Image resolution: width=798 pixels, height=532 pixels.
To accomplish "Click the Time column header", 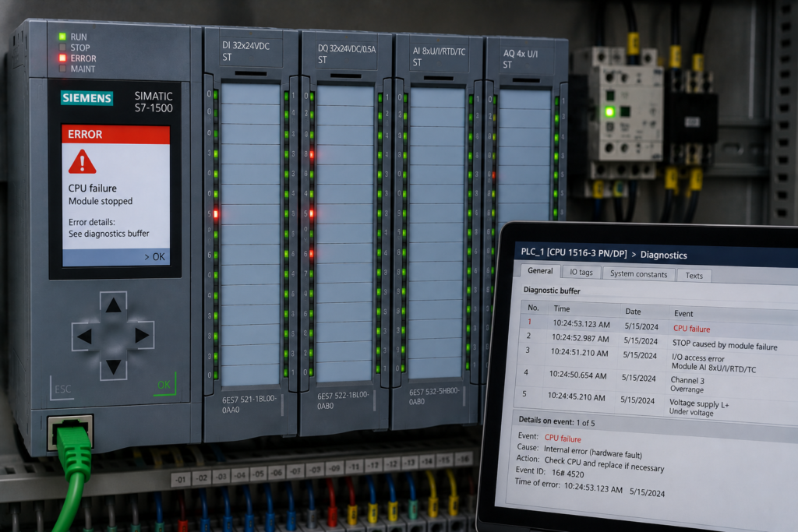I will coord(562,308).
